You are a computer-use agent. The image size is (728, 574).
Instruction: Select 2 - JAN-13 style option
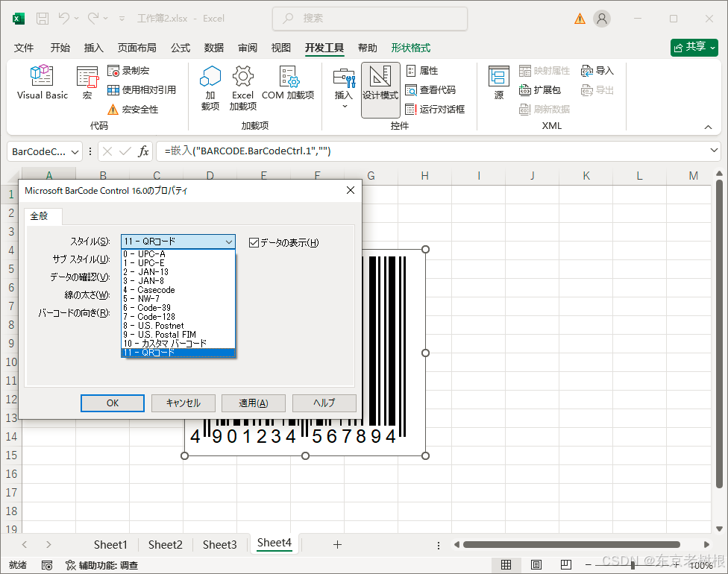[x=178, y=272]
